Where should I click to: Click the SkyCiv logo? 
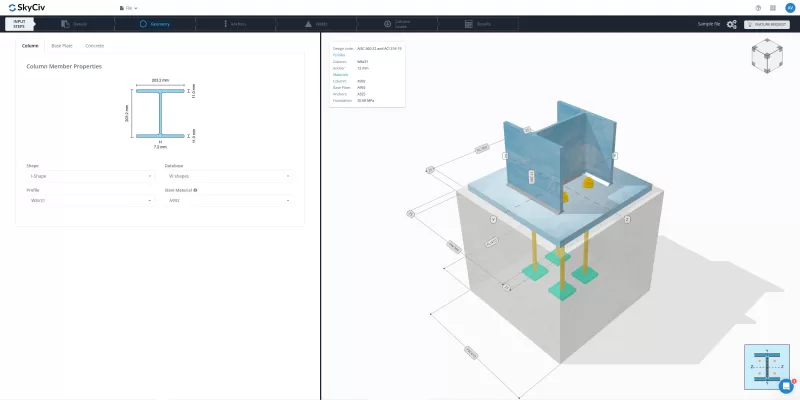click(x=27, y=8)
